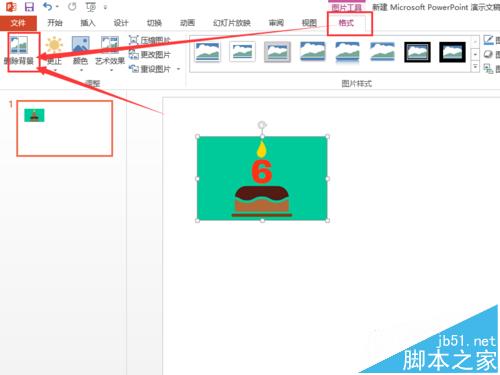Image resolution: width=500 pixels, height=375 pixels.
Task: Switch to the Transitions (切换) tab
Action: (x=154, y=23)
